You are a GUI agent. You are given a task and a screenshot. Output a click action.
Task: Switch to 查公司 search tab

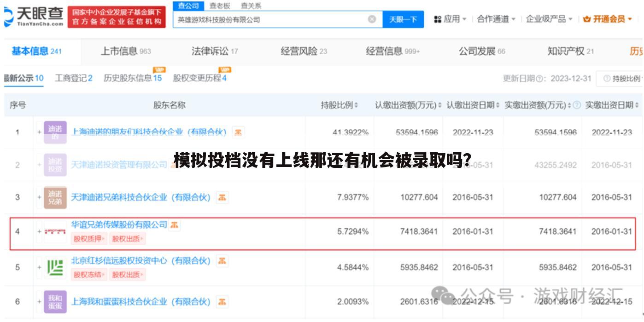tap(188, 6)
